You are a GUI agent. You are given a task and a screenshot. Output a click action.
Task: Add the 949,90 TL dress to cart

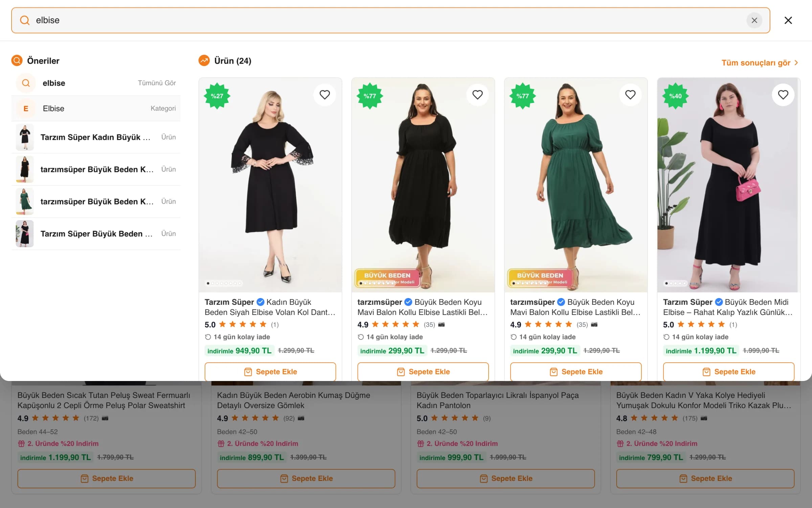click(270, 372)
